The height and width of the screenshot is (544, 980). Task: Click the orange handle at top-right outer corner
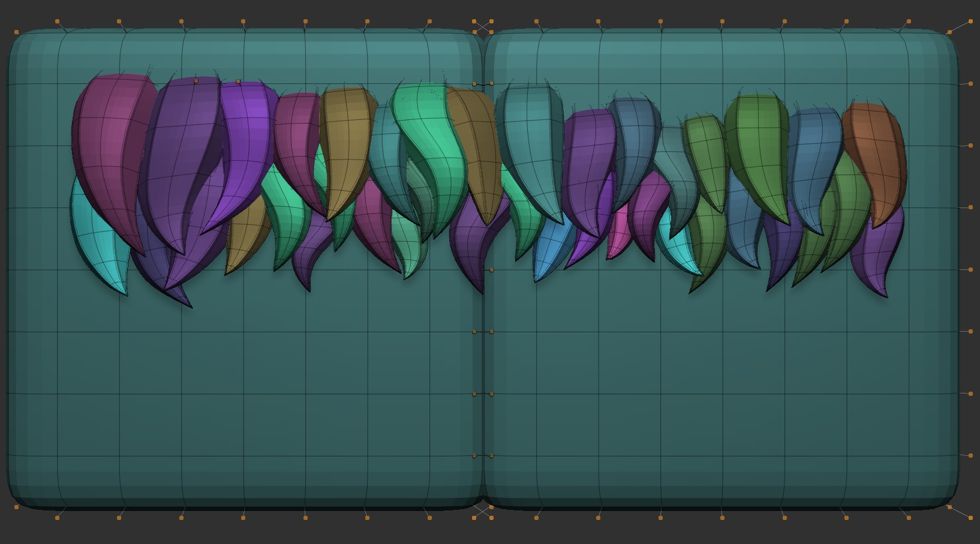coord(970,22)
